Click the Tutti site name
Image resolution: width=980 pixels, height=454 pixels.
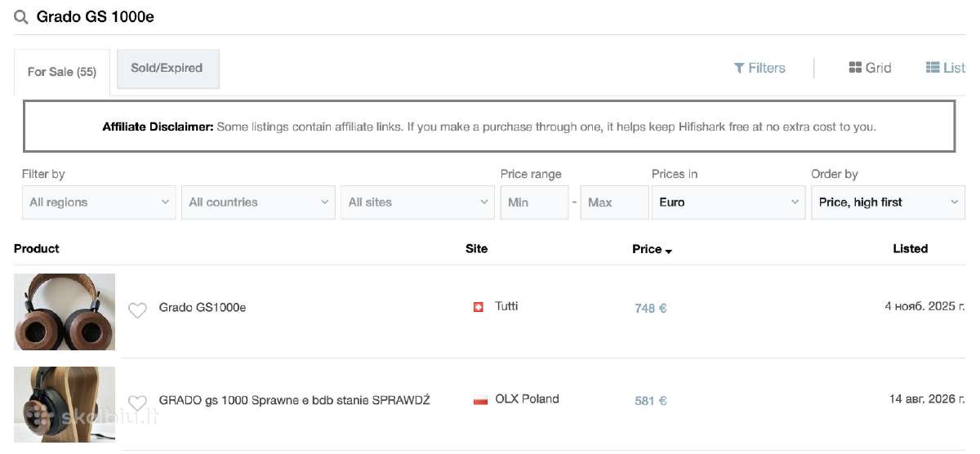click(x=506, y=306)
